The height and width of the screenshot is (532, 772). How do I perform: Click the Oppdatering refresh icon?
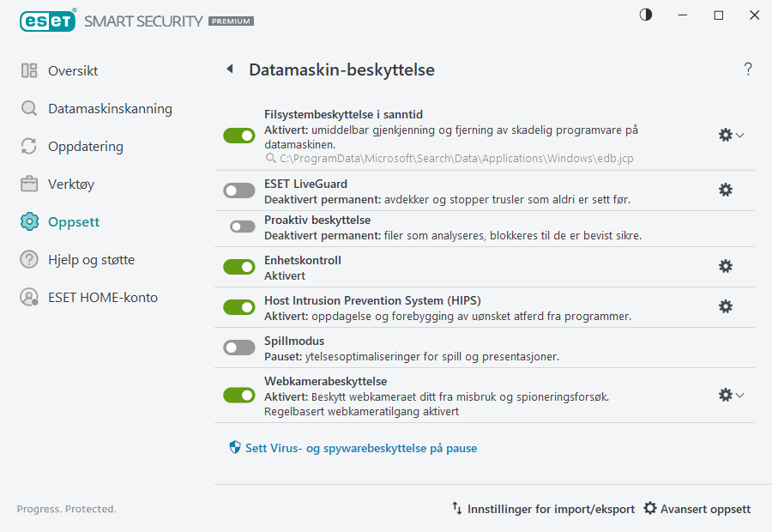coord(28,147)
